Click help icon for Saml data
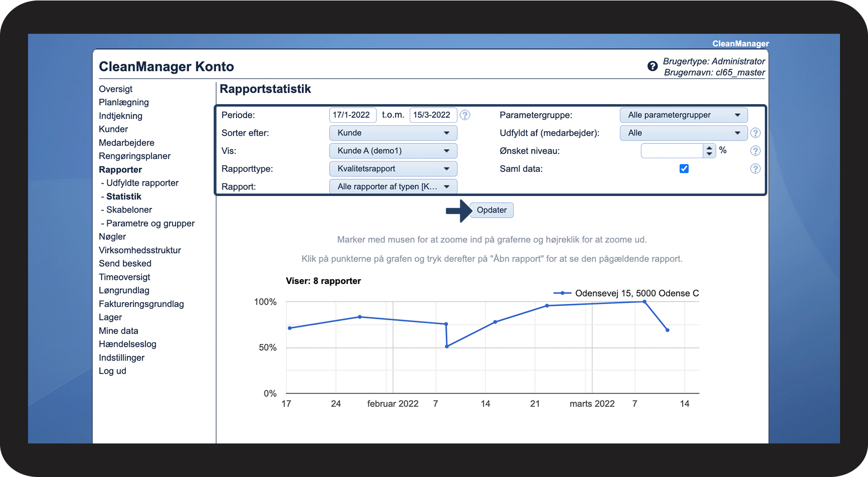This screenshot has height=477, width=868. pyautogui.click(x=756, y=169)
